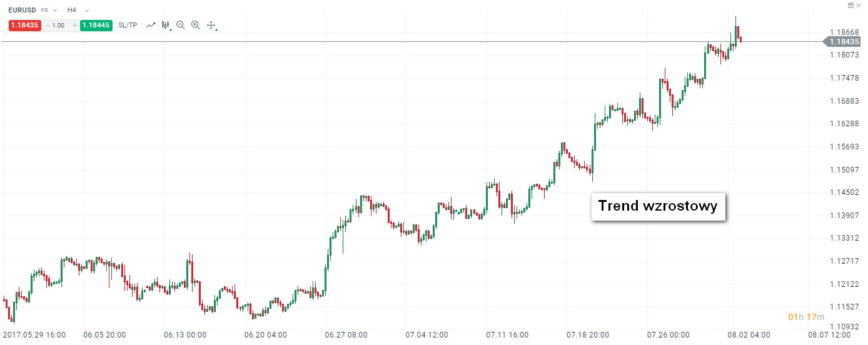Open the candlestick chart type selector
Screen dimensions: 868x345
(166, 26)
